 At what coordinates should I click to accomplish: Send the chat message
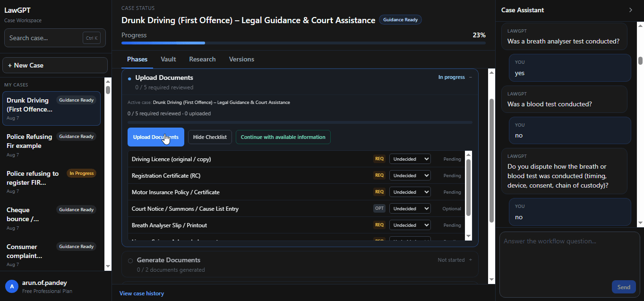click(x=624, y=287)
